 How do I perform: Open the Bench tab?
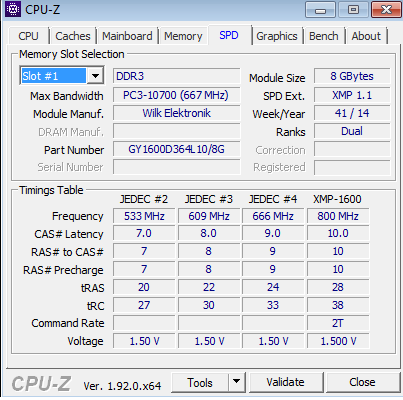324,36
